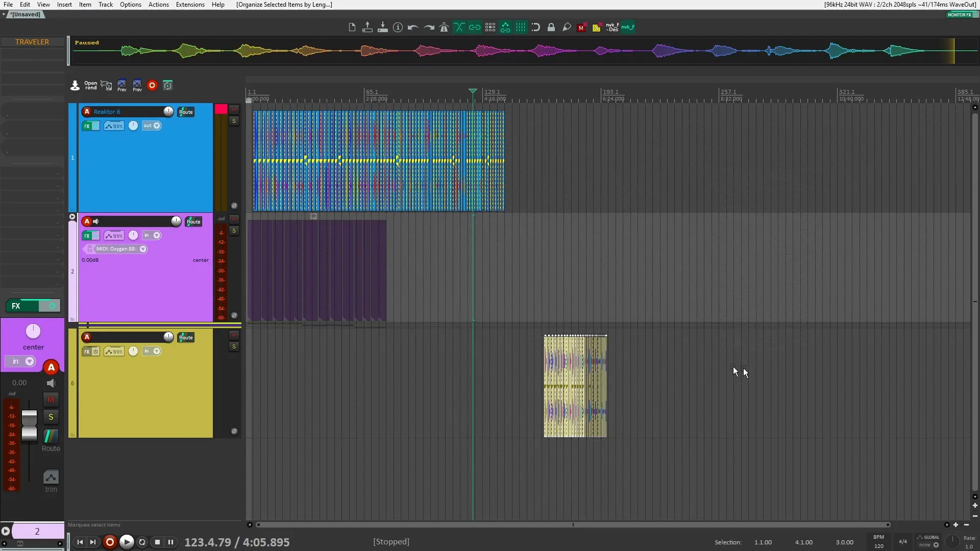Toggle monitoring speaker on track 2

tap(96, 221)
